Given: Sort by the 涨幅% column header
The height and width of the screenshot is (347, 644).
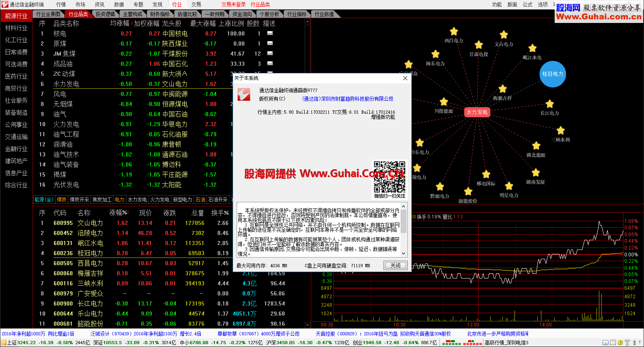Looking at the screenshot, I should (119, 213).
